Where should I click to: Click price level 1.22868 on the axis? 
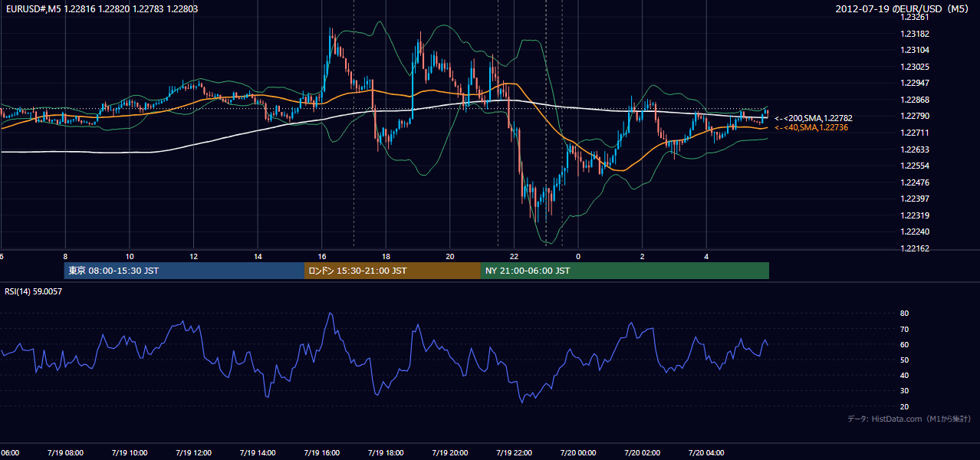point(915,100)
